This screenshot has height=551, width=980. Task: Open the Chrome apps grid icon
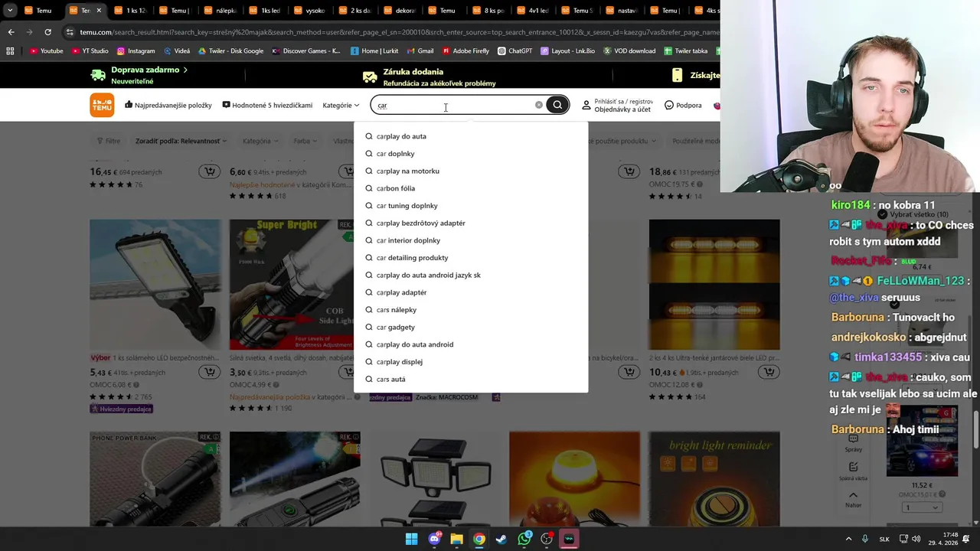10,51
